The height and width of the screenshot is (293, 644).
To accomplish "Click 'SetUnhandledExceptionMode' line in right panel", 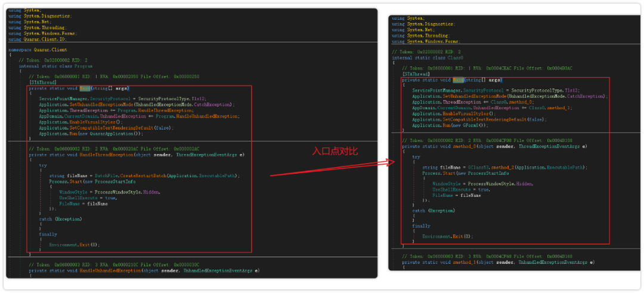I will pos(510,96).
